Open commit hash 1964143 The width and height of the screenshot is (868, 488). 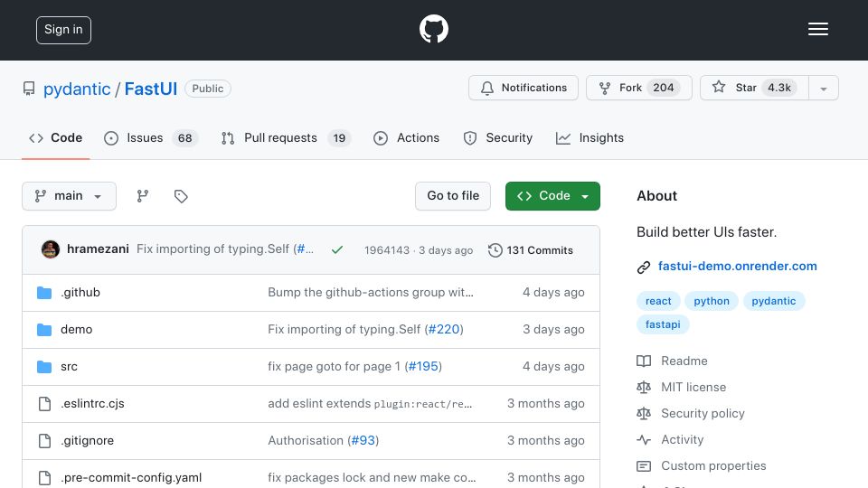coord(386,250)
